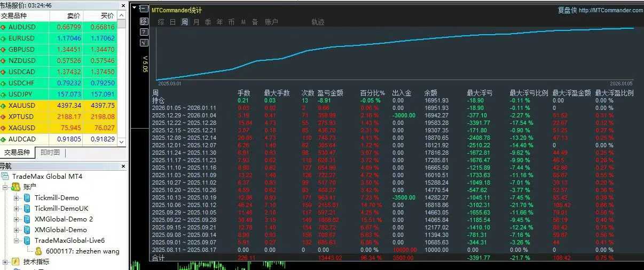The image size is (644, 270).
Task: Click the XAGUSD symbol arrow icon
Action: coord(4,128)
